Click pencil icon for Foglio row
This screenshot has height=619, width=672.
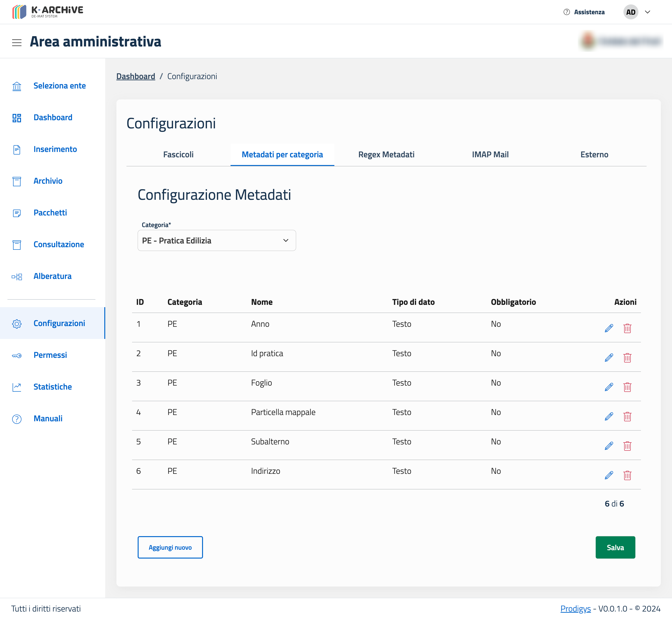click(x=609, y=387)
